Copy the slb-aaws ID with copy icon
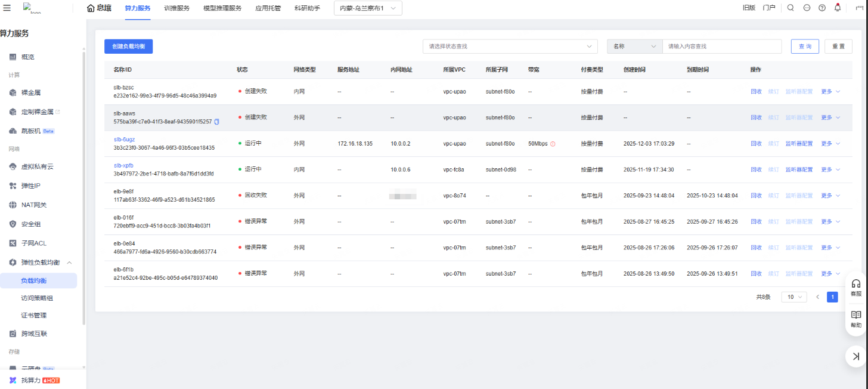 coord(217,122)
